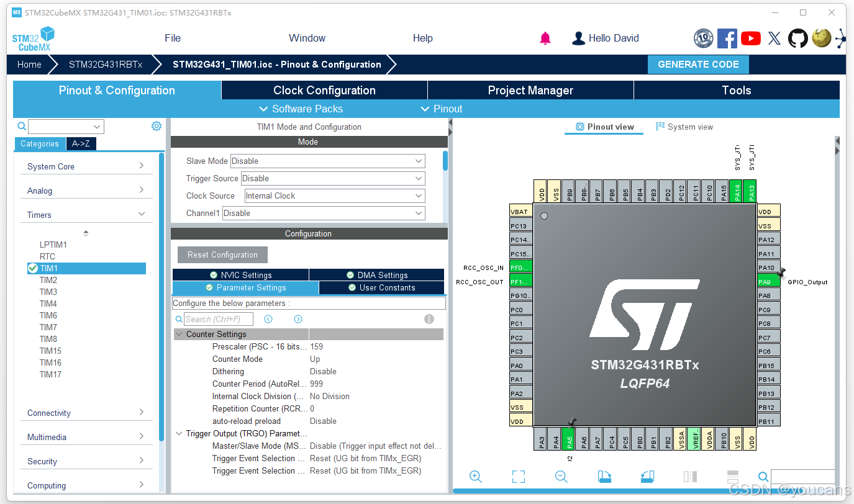The image size is (854, 504).
Task: Open the notification bell icon
Action: pos(545,38)
